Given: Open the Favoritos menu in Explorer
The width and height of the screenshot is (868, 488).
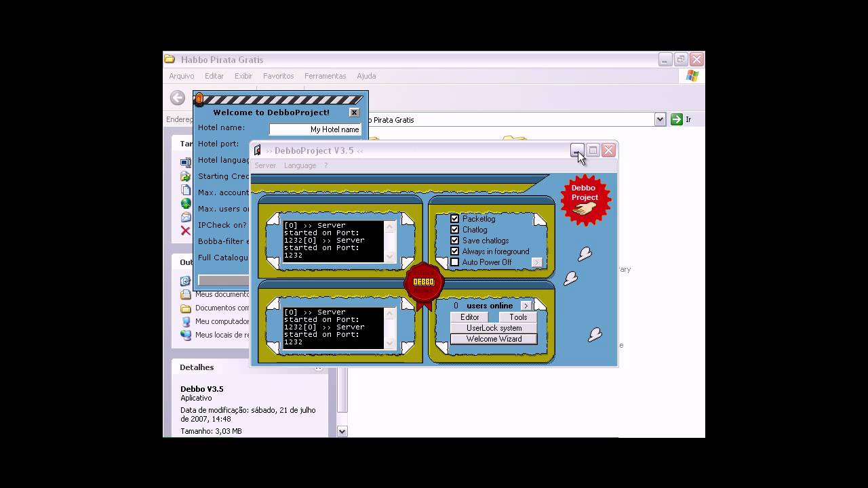Looking at the screenshot, I should [x=279, y=76].
